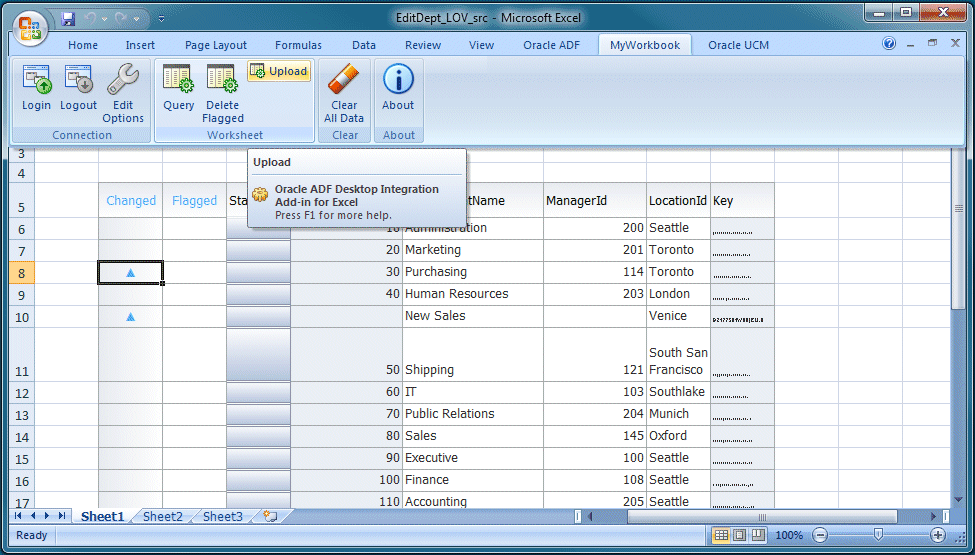975x555 pixels.
Task: Select the Key header cell
Action: click(x=742, y=200)
